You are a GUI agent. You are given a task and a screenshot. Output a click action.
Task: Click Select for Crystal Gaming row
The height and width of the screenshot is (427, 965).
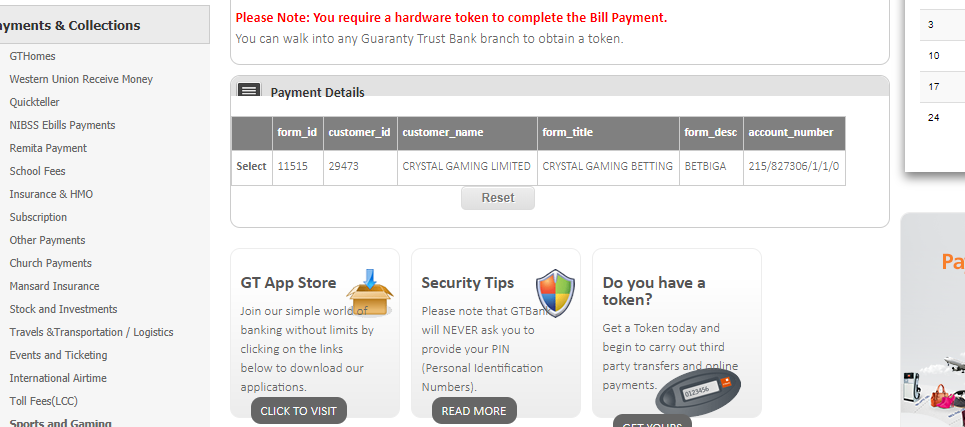pyautogui.click(x=251, y=166)
